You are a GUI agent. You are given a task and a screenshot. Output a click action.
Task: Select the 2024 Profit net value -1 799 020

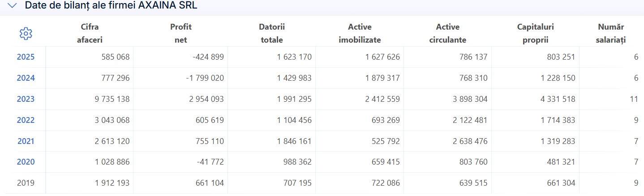pos(198,78)
